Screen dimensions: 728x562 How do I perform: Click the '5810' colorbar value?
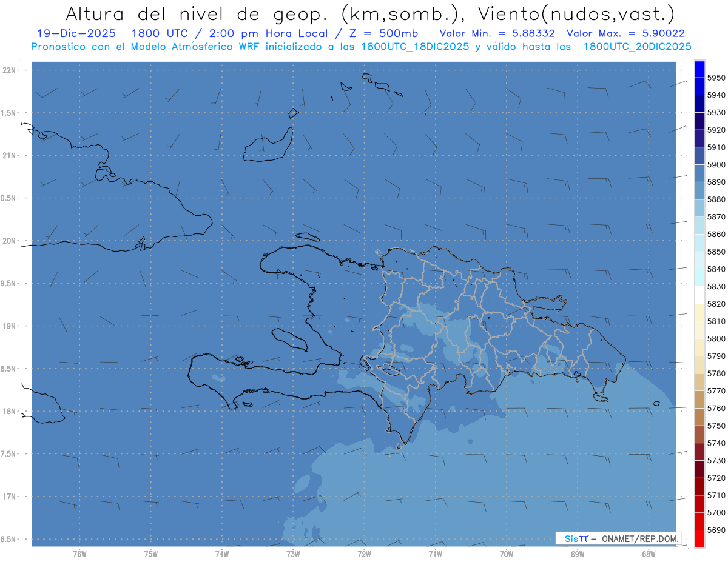(716, 321)
